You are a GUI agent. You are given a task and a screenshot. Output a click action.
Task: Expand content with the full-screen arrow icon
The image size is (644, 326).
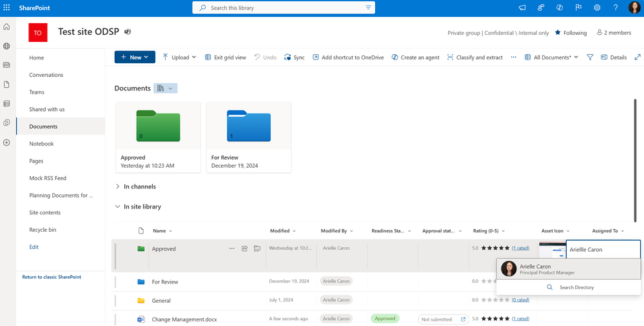coord(638,57)
